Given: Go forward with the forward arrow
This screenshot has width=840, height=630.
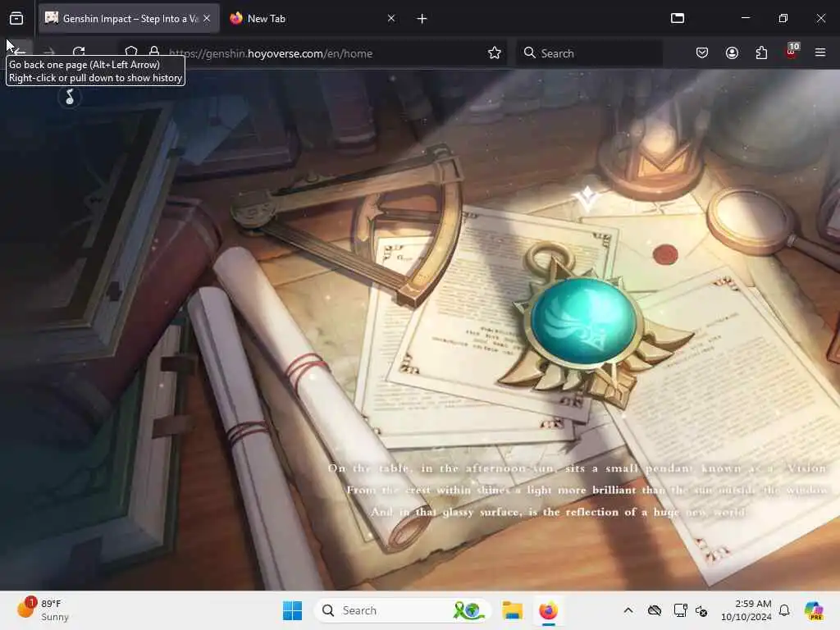Looking at the screenshot, I should pyautogui.click(x=49, y=52).
